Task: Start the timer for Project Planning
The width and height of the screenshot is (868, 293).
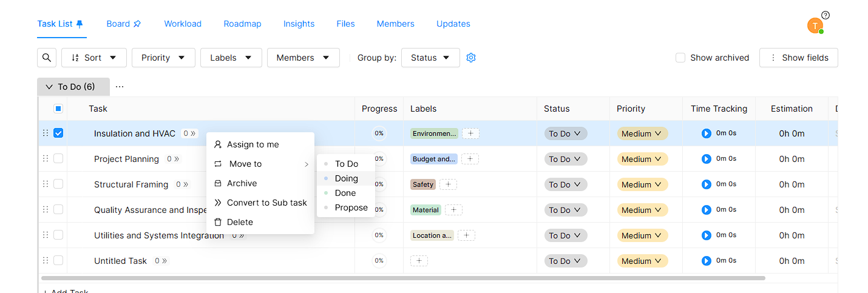Action: tap(706, 159)
